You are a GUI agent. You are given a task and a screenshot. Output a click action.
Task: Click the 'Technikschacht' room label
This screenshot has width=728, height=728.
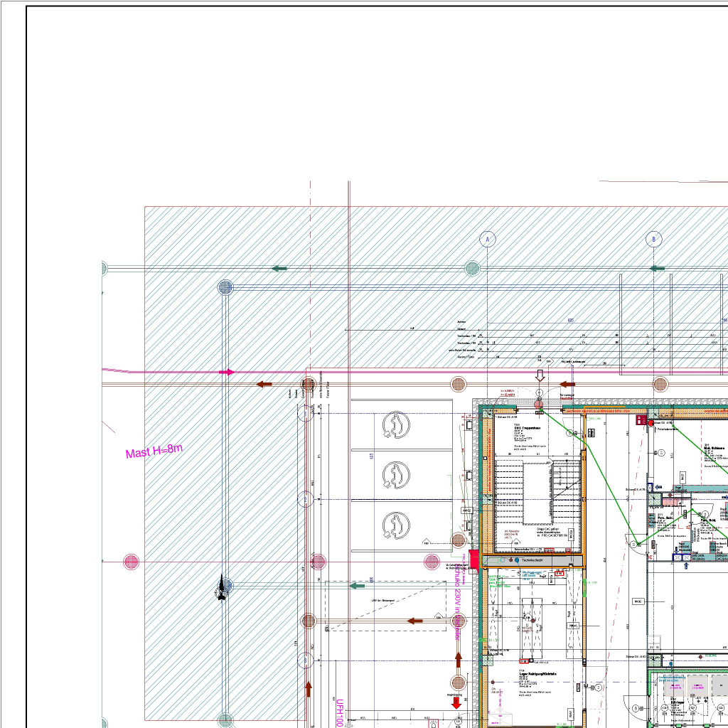[532, 560]
